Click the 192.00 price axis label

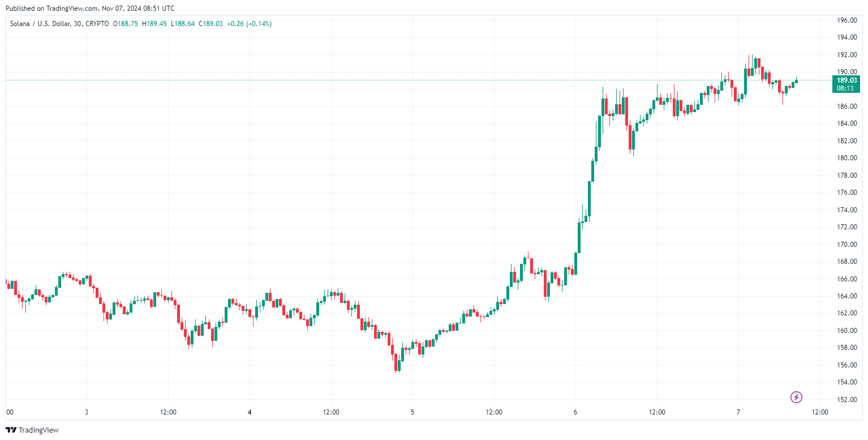coord(846,55)
